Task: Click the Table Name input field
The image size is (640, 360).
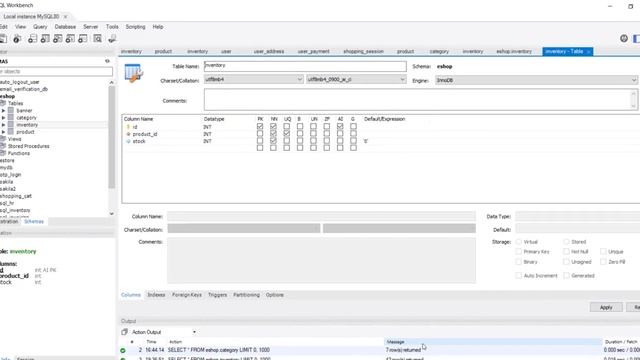Action: pyautogui.click(x=305, y=66)
